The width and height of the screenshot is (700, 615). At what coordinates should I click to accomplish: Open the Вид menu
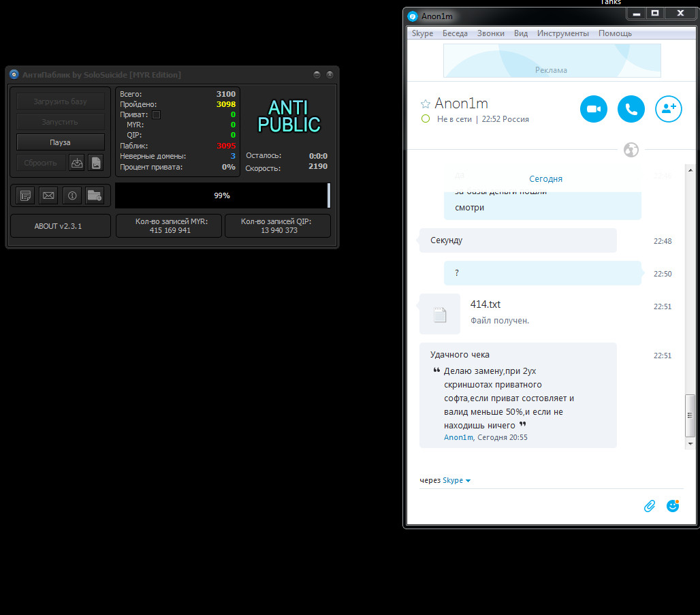coord(520,33)
